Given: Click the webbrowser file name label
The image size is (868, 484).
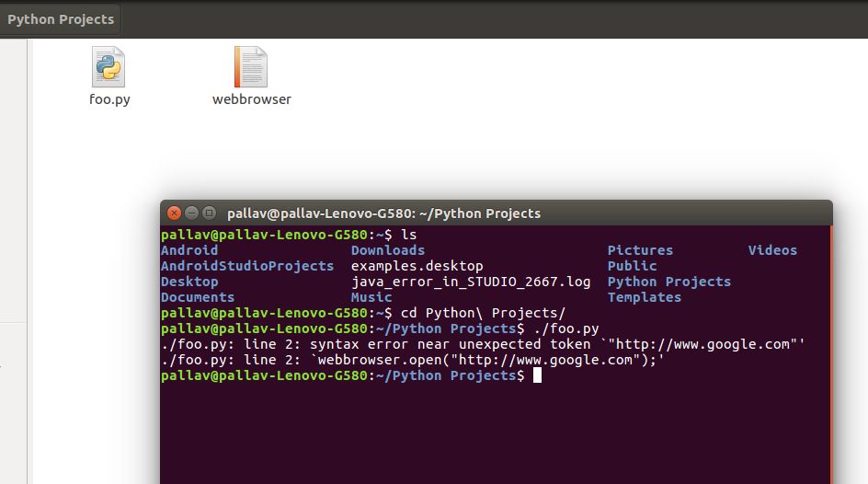Looking at the screenshot, I should [251, 99].
